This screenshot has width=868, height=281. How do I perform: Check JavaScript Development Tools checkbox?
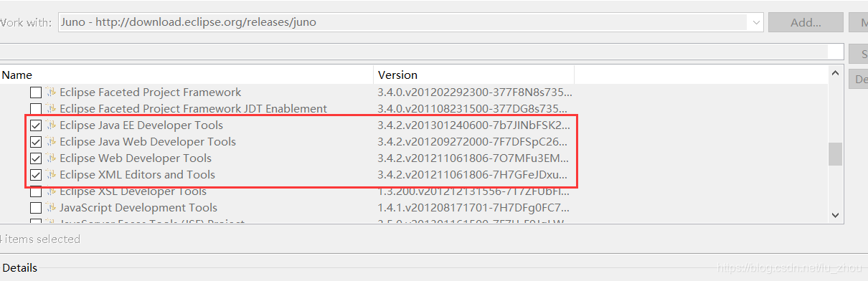36,208
